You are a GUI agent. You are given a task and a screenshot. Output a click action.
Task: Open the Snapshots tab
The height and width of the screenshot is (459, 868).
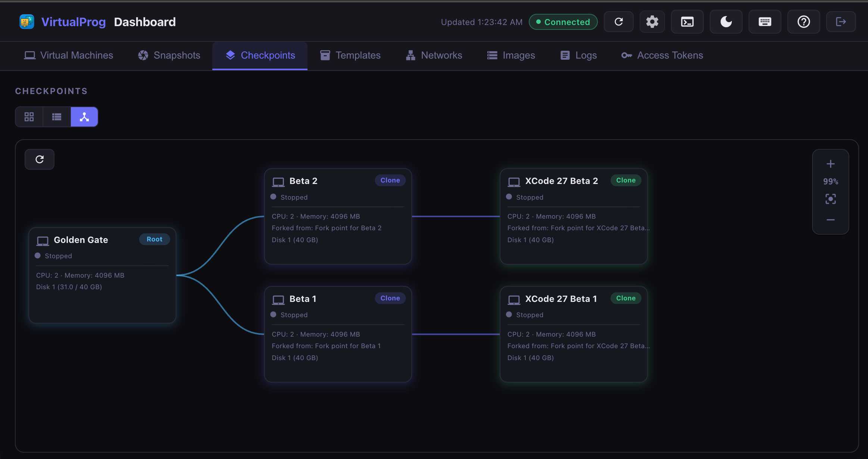pyautogui.click(x=169, y=55)
